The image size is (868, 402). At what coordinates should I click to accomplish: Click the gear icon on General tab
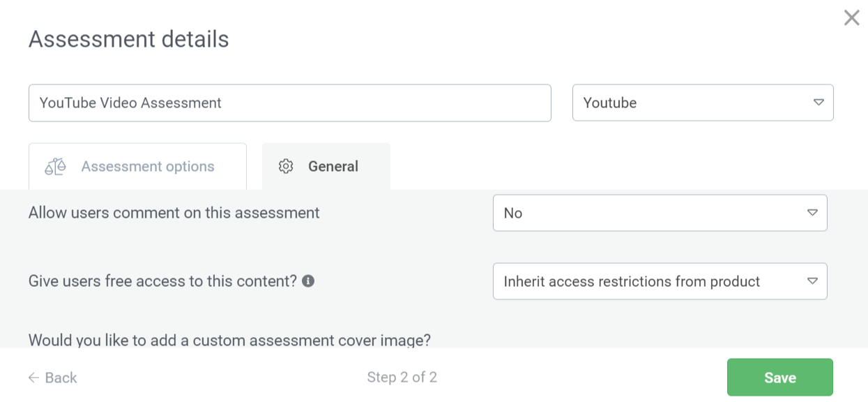286,167
